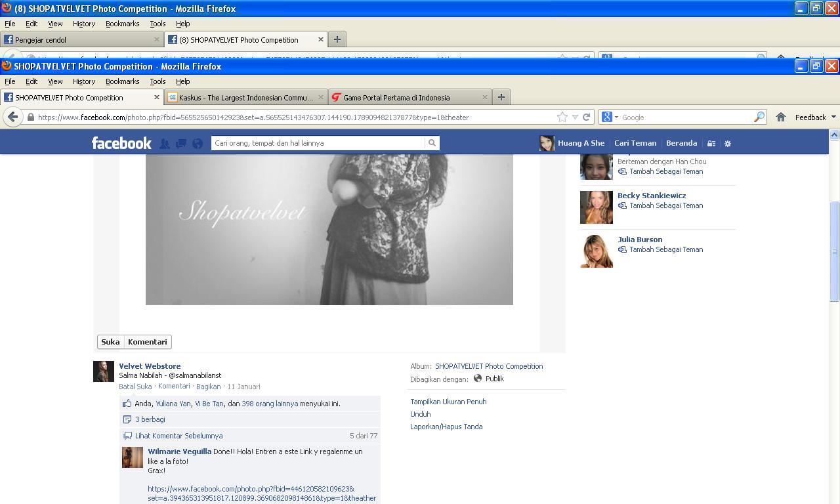840x504 pixels.
Task: Click the Facebook friend requests icon
Action: (165, 143)
